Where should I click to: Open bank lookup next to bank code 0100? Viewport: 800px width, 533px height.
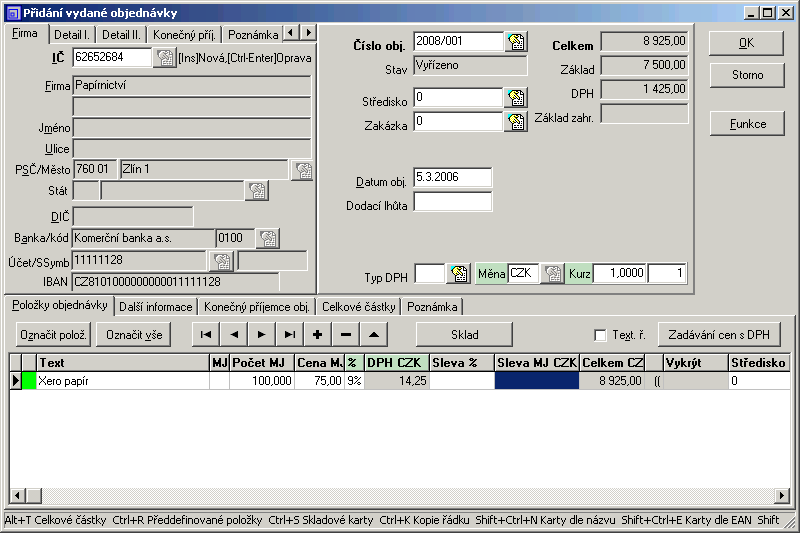268,238
